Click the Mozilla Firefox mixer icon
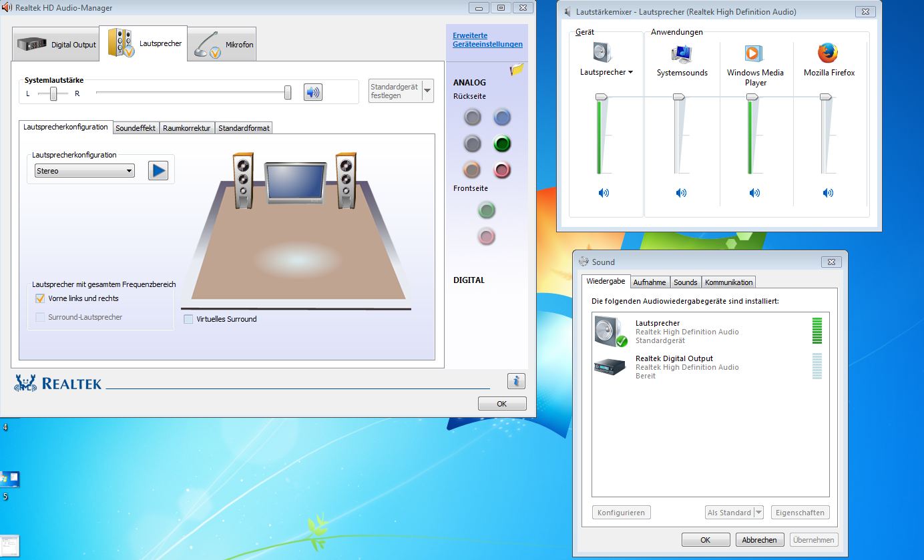Screen dimensions: 924x560 pyautogui.click(x=828, y=53)
